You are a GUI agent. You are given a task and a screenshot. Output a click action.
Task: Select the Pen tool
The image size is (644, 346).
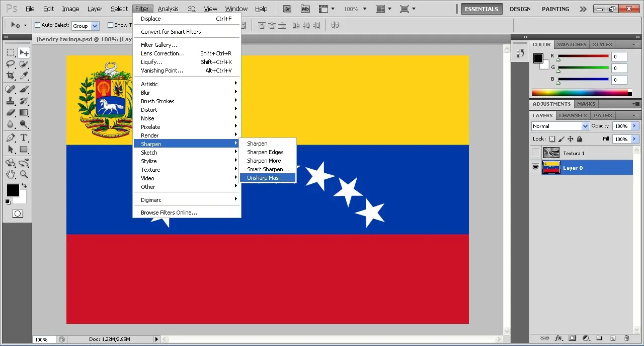point(11,137)
